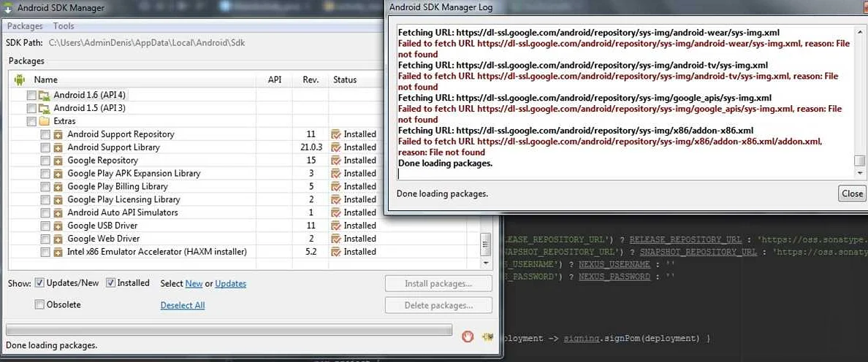The width and height of the screenshot is (868, 362).
Task: Click the HAXM installer package icon
Action: pos(58,252)
